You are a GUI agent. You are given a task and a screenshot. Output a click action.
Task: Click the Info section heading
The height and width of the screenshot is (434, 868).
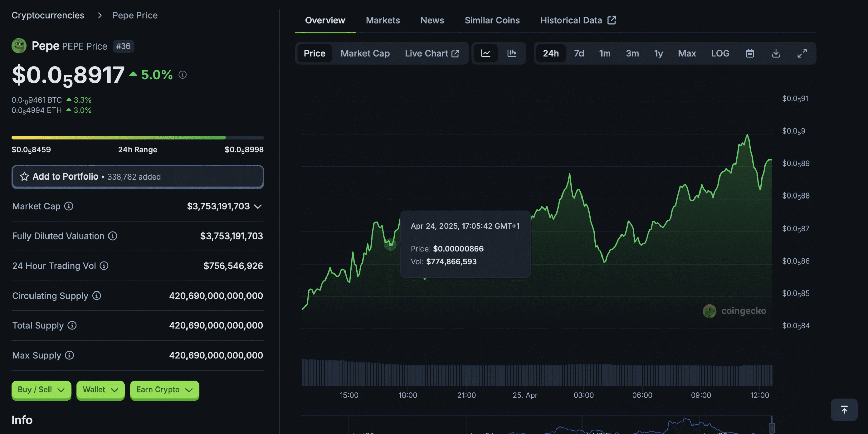(22, 420)
